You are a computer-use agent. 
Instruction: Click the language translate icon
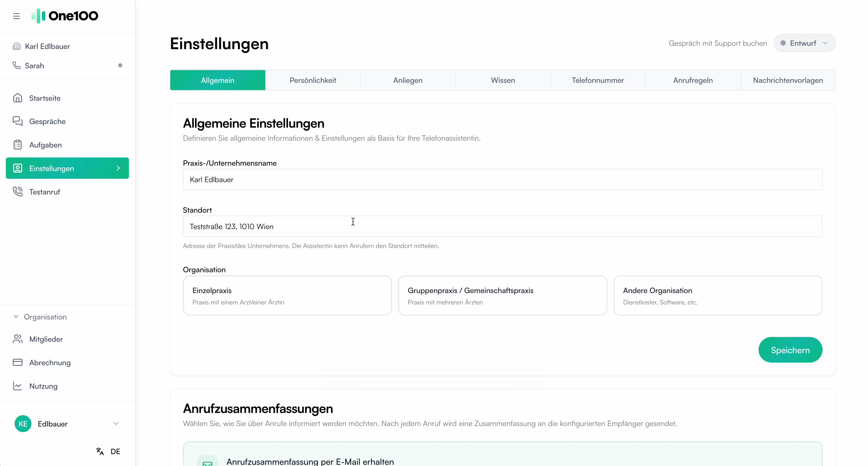(100, 451)
